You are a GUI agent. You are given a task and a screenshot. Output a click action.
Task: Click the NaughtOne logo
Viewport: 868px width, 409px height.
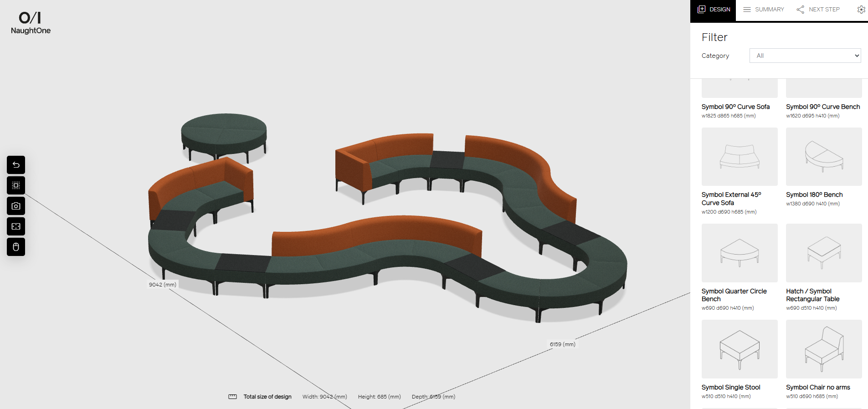31,23
